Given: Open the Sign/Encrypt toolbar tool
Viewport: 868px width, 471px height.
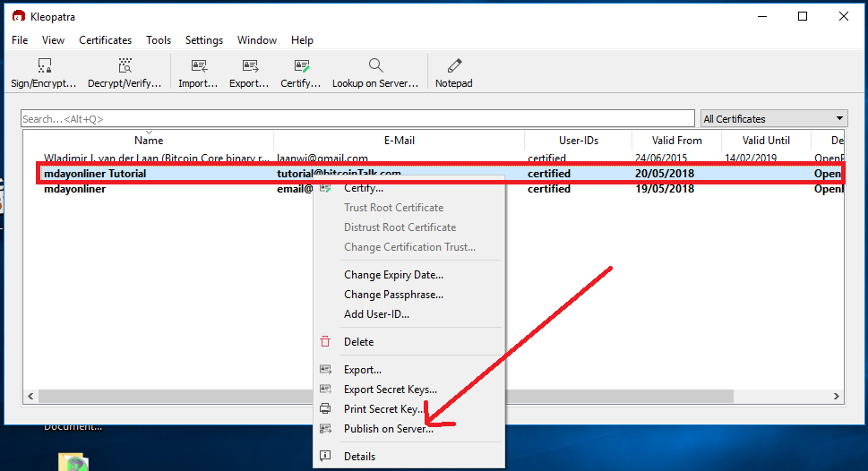Looking at the screenshot, I should (44, 73).
